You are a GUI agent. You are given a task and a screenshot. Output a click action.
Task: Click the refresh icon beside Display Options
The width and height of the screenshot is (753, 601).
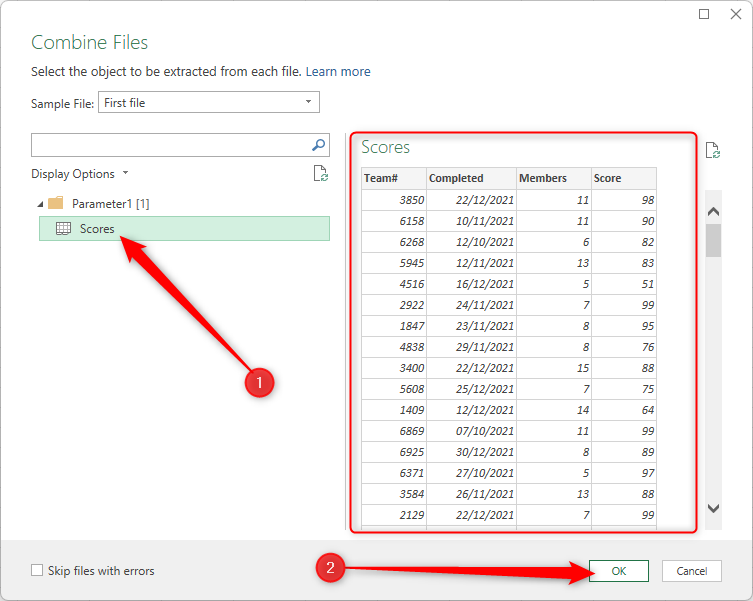(320, 174)
